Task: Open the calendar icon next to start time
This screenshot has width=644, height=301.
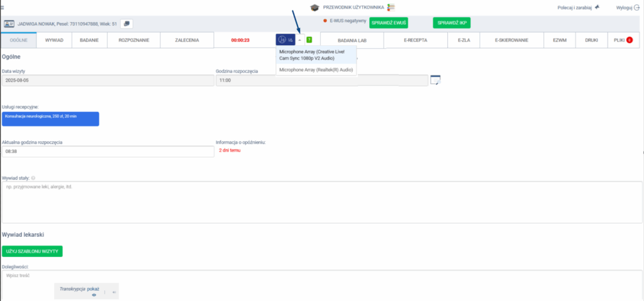Action: coord(435,80)
